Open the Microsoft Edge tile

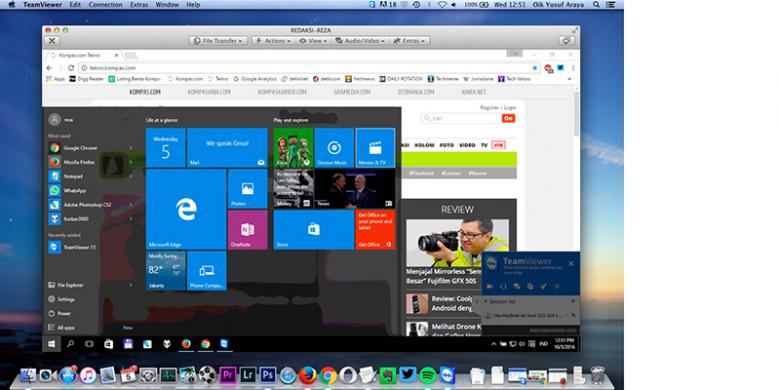[x=186, y=209]
